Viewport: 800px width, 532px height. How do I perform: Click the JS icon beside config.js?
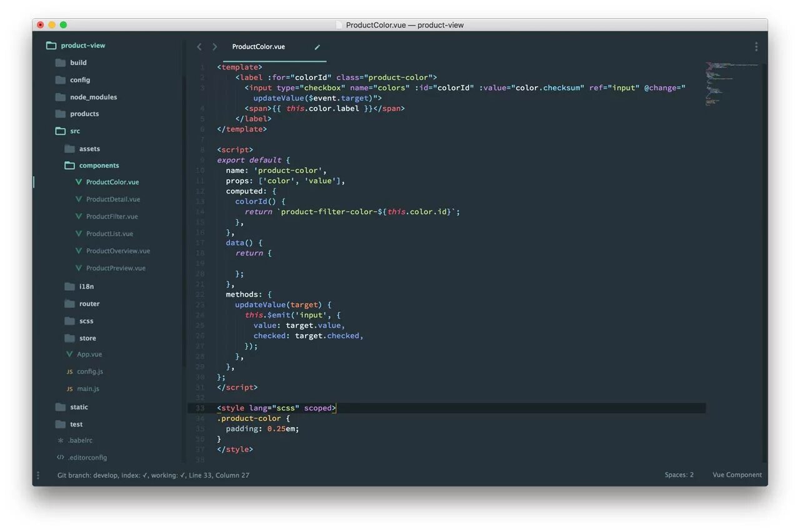tap(69, 372)
